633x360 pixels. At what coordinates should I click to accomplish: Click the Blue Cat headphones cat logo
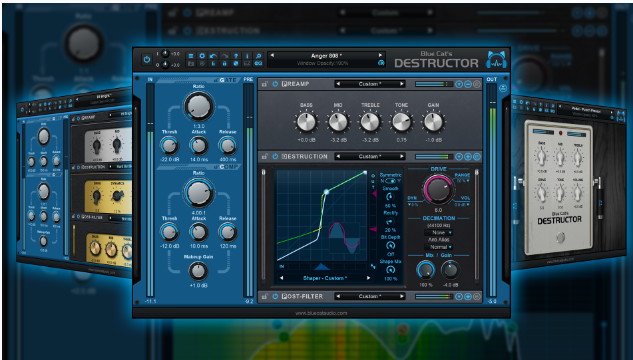point(497,60)
